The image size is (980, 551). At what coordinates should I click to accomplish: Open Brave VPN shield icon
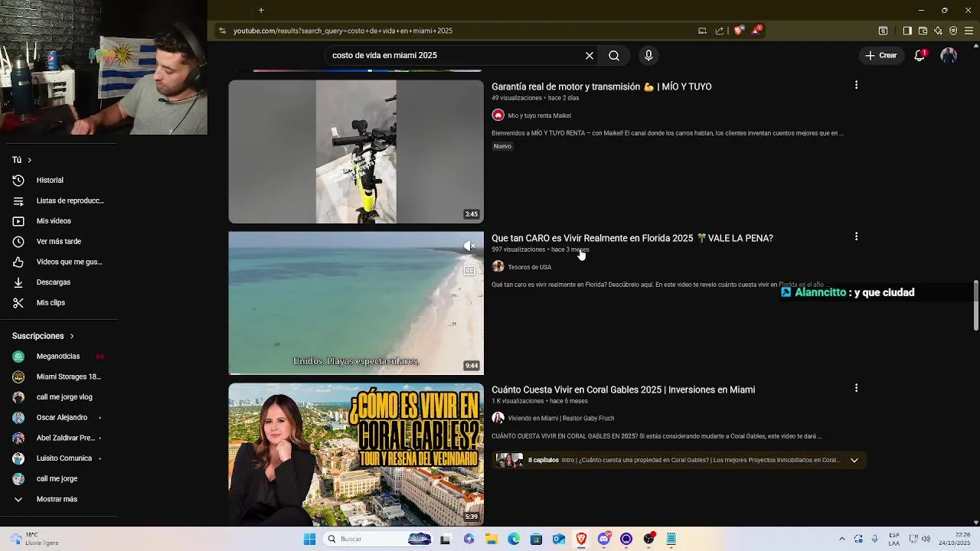point(953,31)
